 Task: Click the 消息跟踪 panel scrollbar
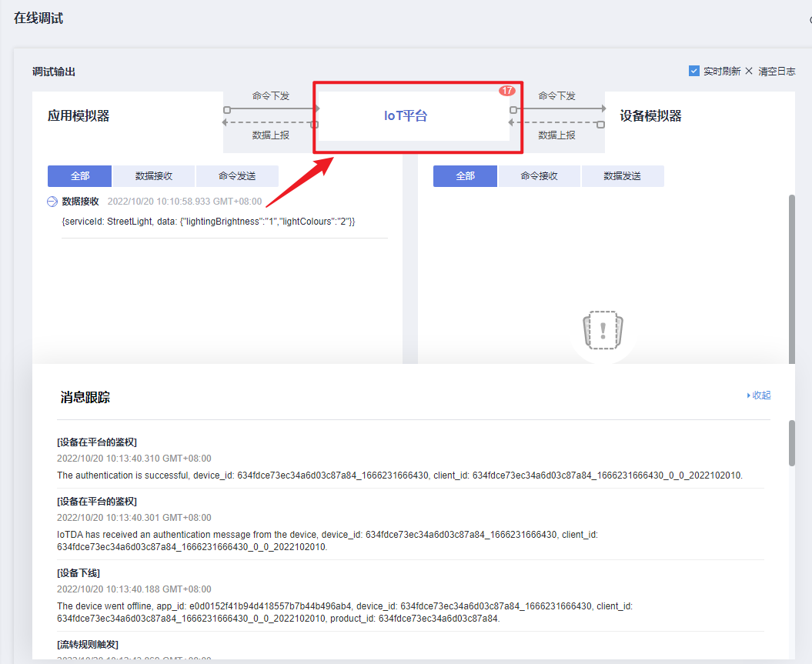point(792,443)
